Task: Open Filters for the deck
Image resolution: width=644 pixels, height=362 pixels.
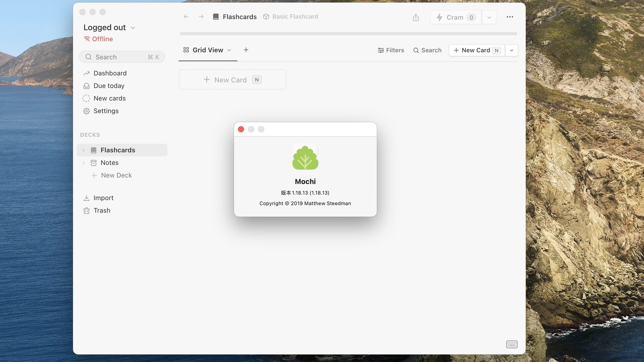Action: point(391,50)
